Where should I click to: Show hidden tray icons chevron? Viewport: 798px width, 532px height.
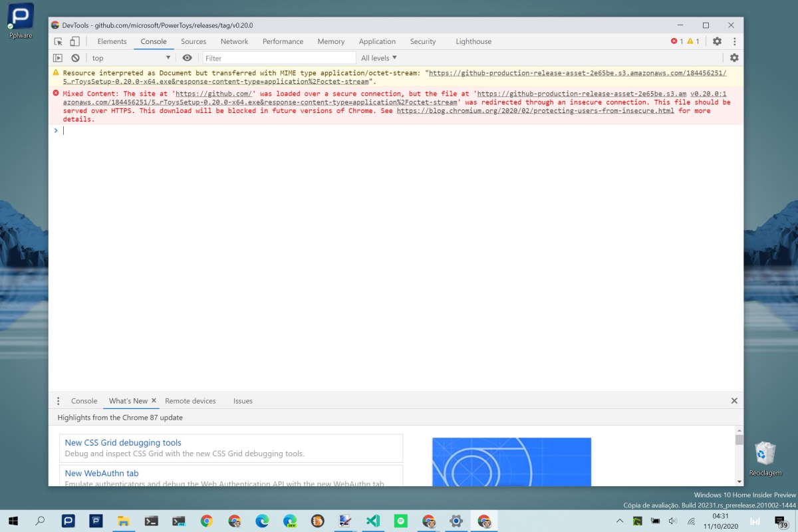[x=620, y=521]
